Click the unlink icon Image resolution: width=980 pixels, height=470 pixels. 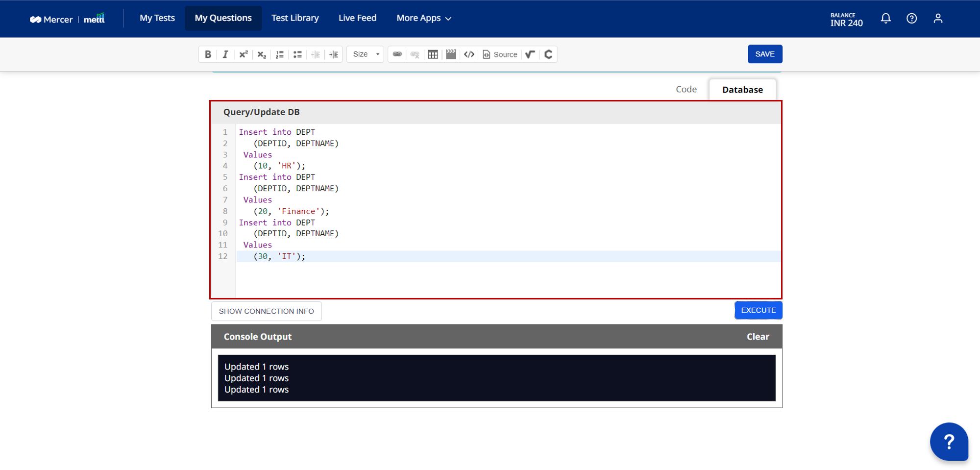point(415,54)
